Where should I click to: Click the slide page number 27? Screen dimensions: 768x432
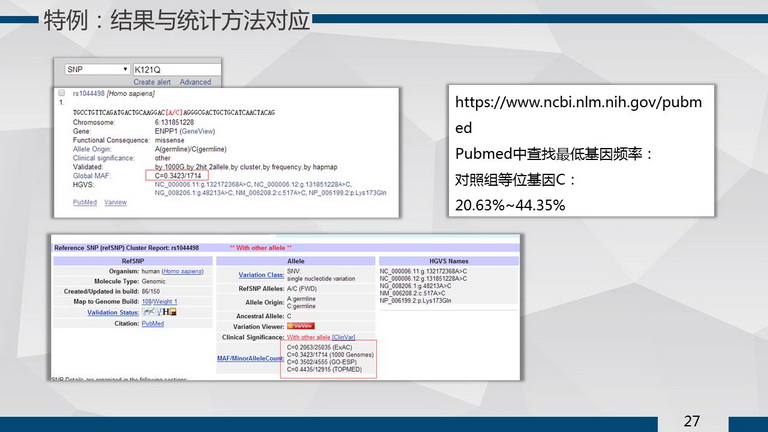pyautogui.click(x=692, y=421)
